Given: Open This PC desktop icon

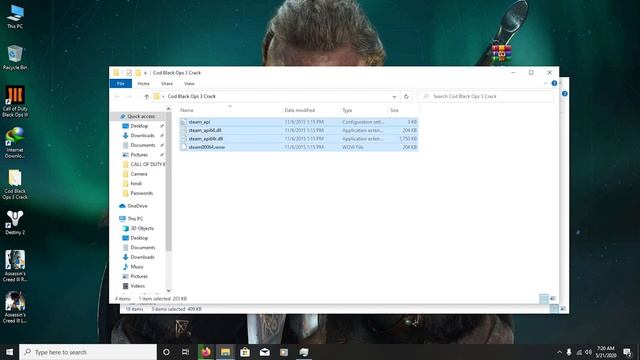Looking at the screenshot, I should [x=15, y=16].
